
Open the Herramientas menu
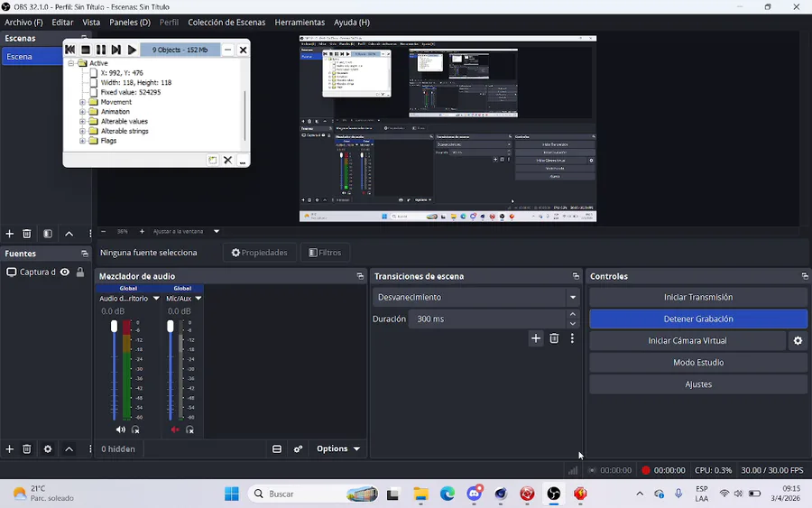click(300, 23)
